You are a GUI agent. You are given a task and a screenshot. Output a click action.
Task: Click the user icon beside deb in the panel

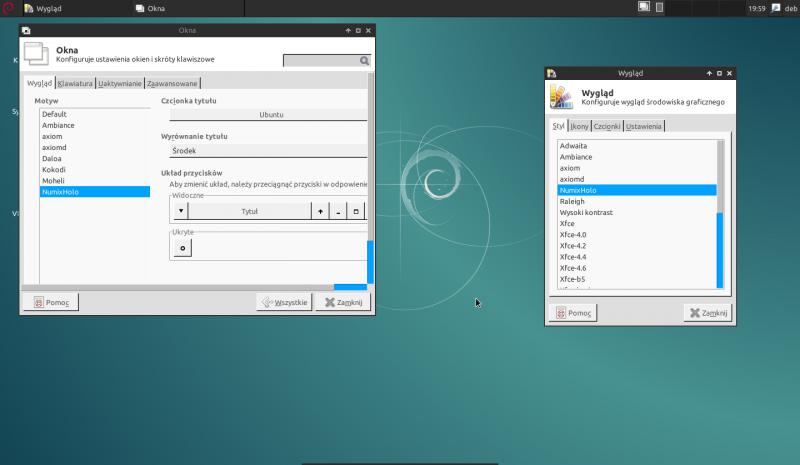(x=776, y=7)
